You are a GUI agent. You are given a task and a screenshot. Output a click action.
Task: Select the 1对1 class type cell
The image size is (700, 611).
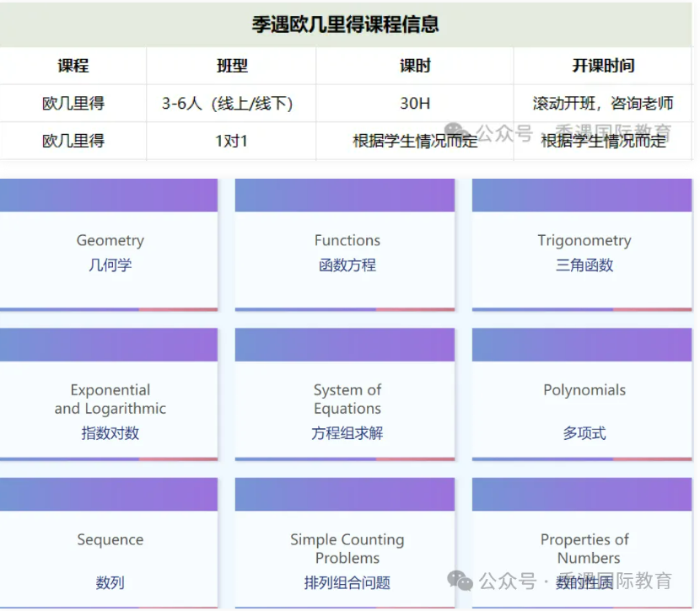(x=231, y=141)
